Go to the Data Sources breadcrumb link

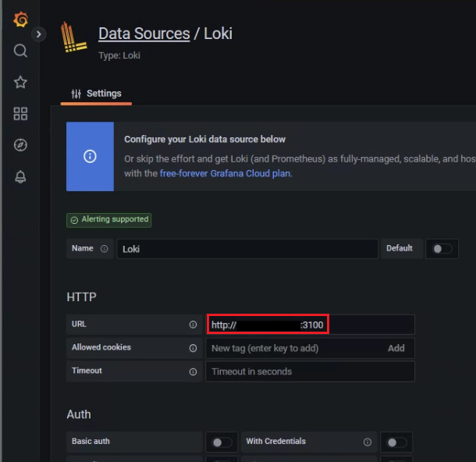click(x=144, y=34)
